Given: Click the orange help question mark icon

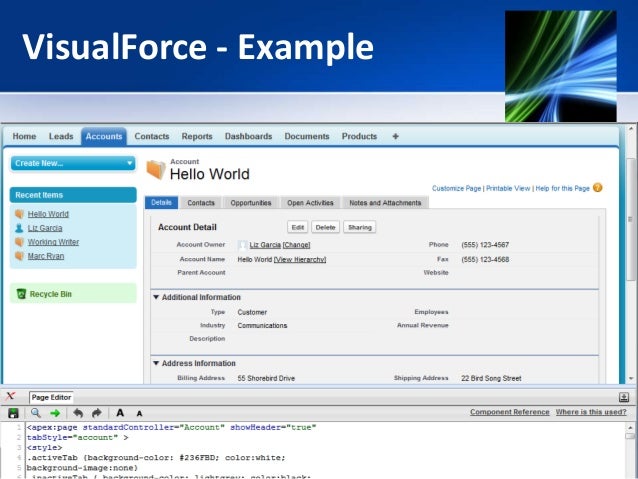Looking at the screenshot, I should click(597, 188).
